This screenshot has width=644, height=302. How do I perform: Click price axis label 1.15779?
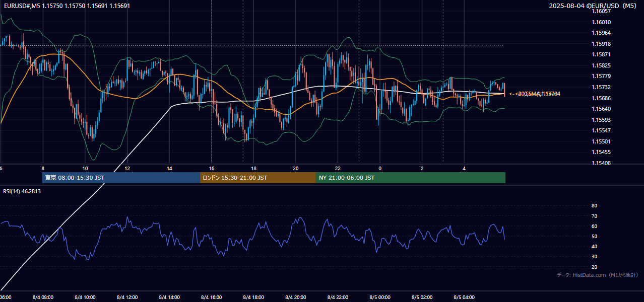coord(601,76)
